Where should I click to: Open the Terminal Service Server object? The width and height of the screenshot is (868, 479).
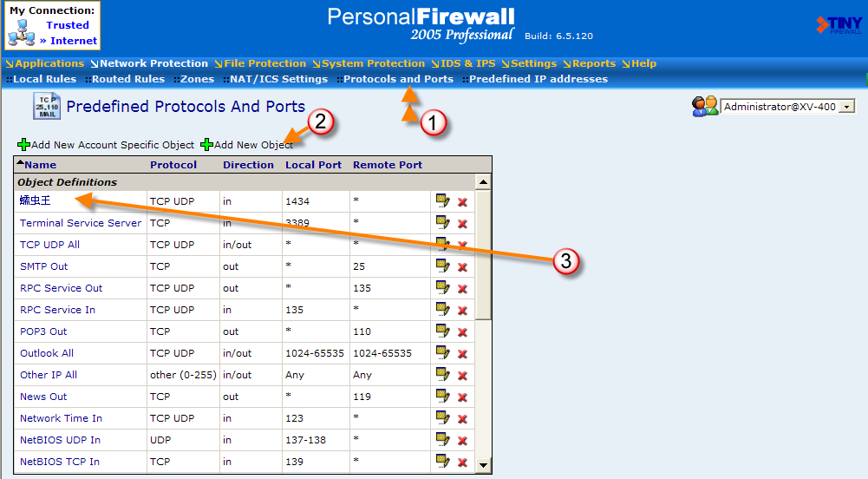click(81, 223)
